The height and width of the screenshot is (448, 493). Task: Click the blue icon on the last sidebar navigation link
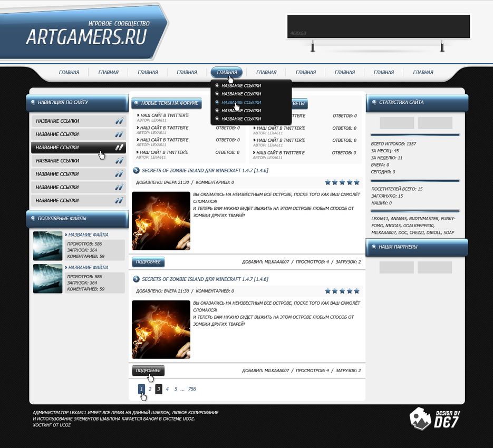click(119, 200)
